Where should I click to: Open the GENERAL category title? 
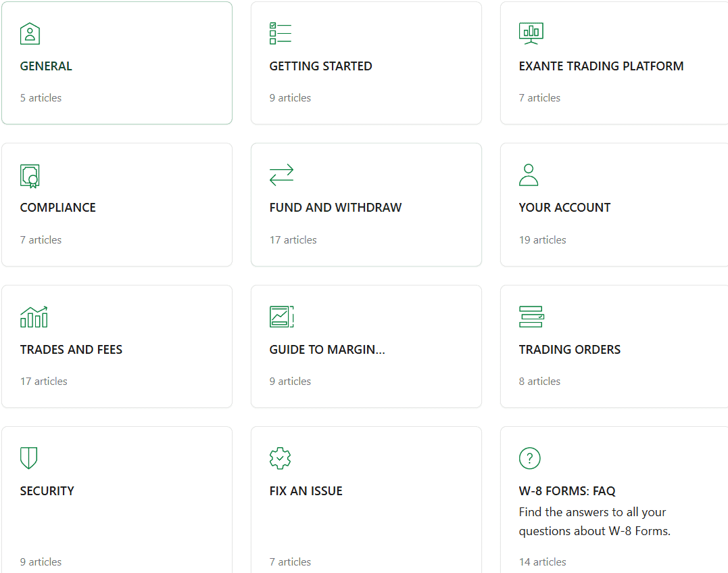tap(46, 66)
